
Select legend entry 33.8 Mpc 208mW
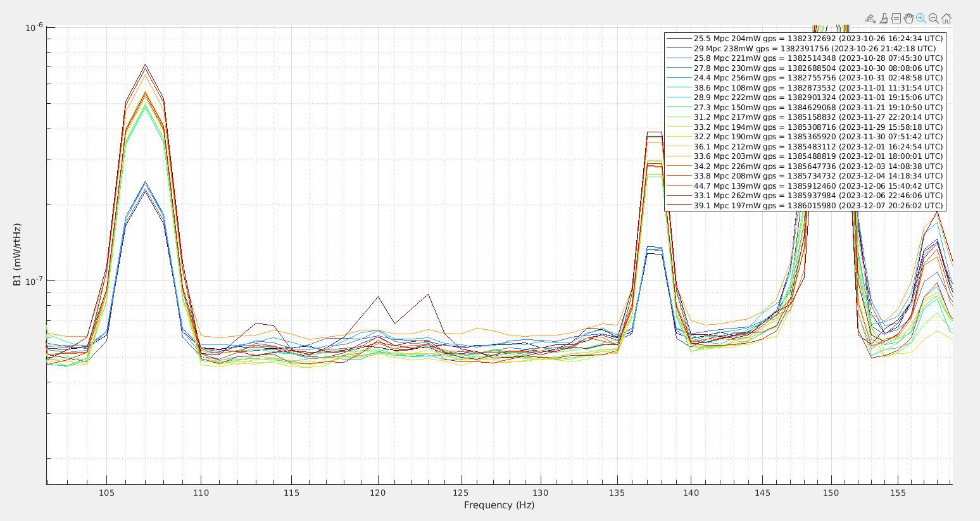pyautogui.click(x=805, y=176)
